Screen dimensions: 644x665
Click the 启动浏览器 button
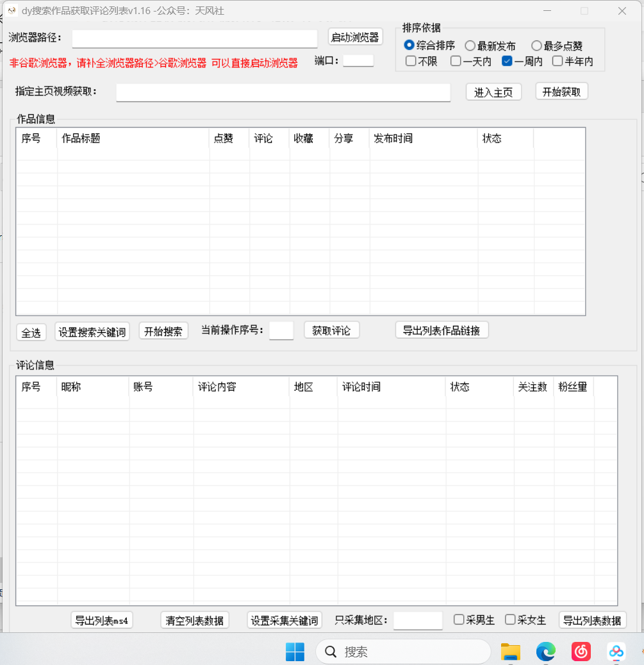coord(355,37)
